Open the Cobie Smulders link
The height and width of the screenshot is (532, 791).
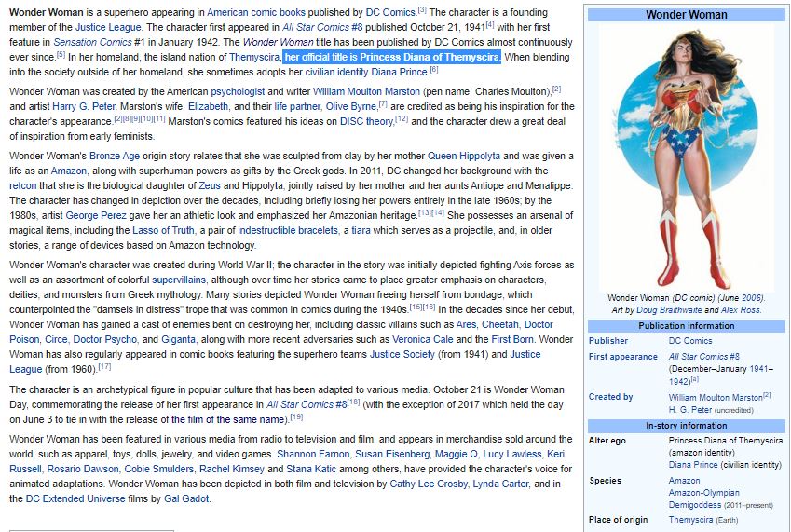(159, 469)
